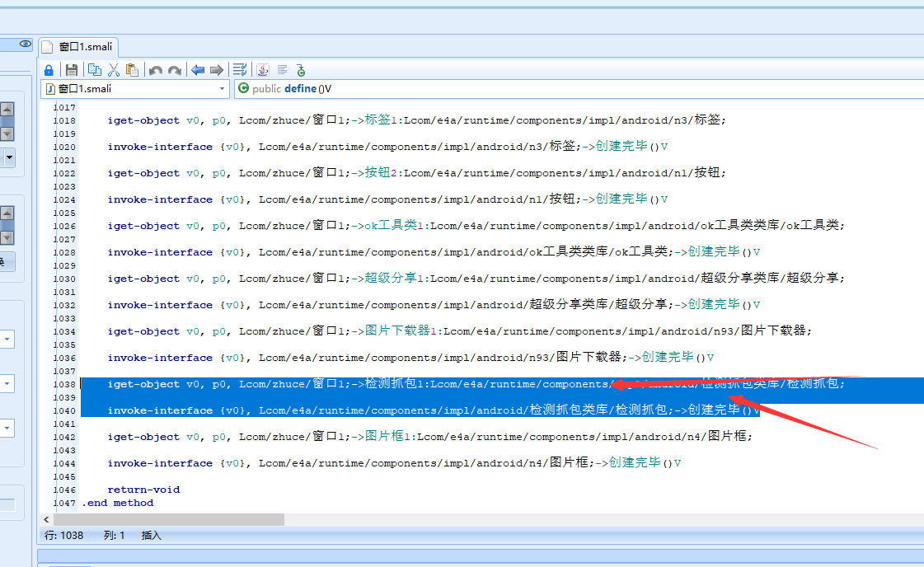The height and width of the screenshot is (567, 924).
Task: Click the 插入 insert mode indicator
Action: pos(152,535)
